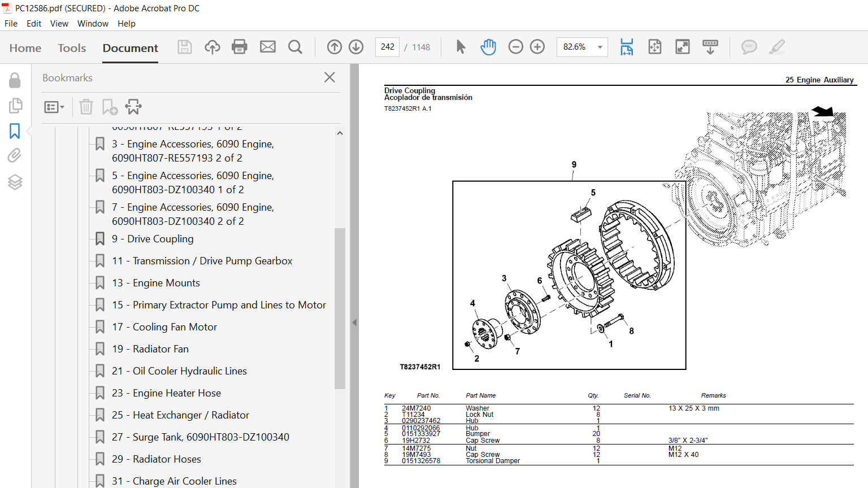
Task: Open bookmark 13 - Engine Mounts
Action: [x=156, y=283]
